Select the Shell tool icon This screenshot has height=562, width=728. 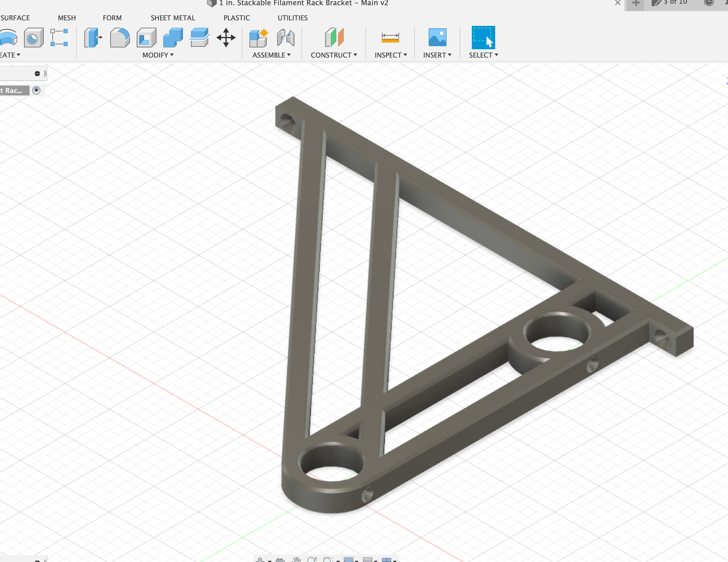pos(146,37)
